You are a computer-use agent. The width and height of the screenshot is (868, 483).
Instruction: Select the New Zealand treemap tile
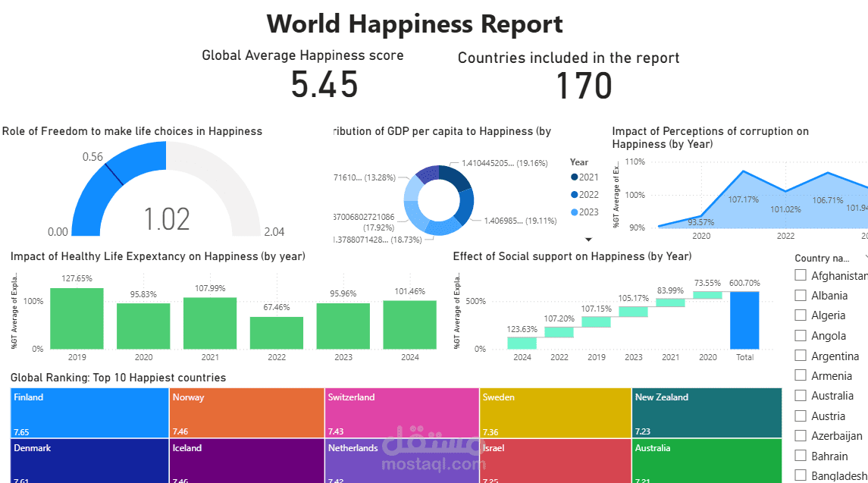[705, 412]
